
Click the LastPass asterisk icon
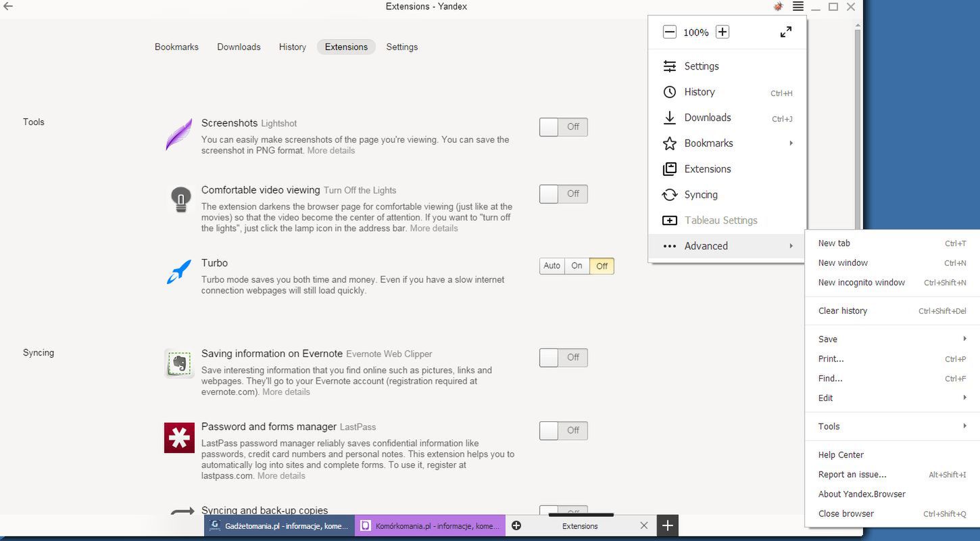point(179,438)
